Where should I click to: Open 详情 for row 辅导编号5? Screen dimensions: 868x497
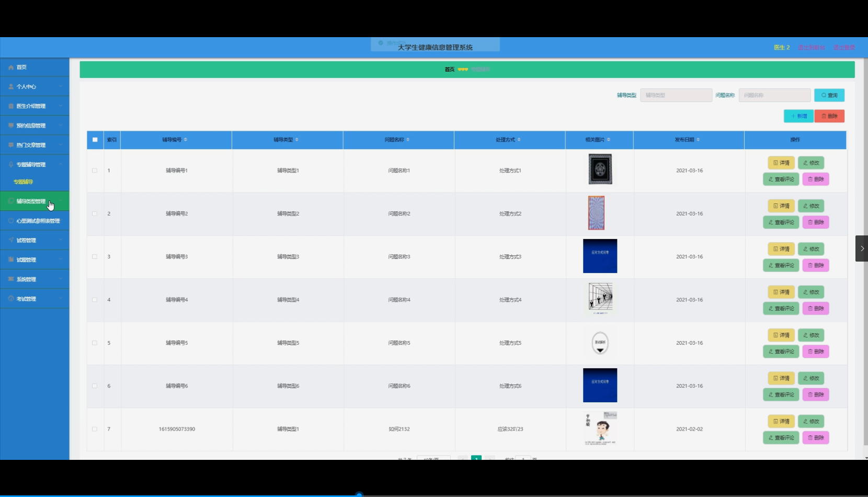(x=781, y=335)
